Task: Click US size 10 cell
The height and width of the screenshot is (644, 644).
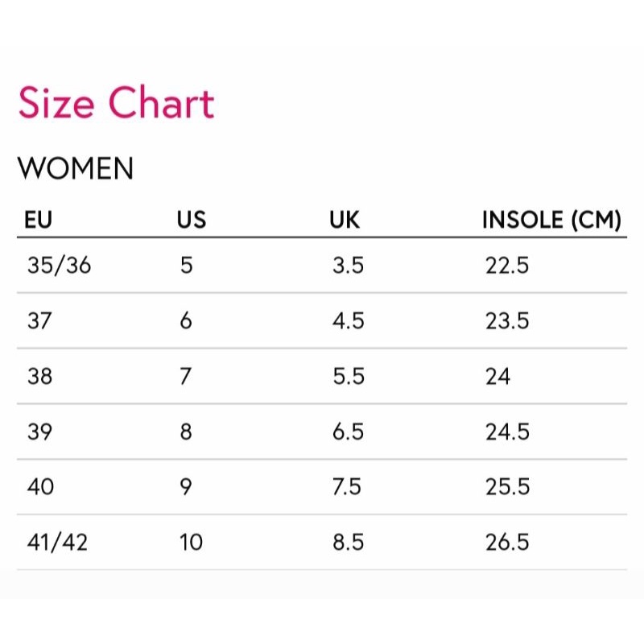Action: 191,543
